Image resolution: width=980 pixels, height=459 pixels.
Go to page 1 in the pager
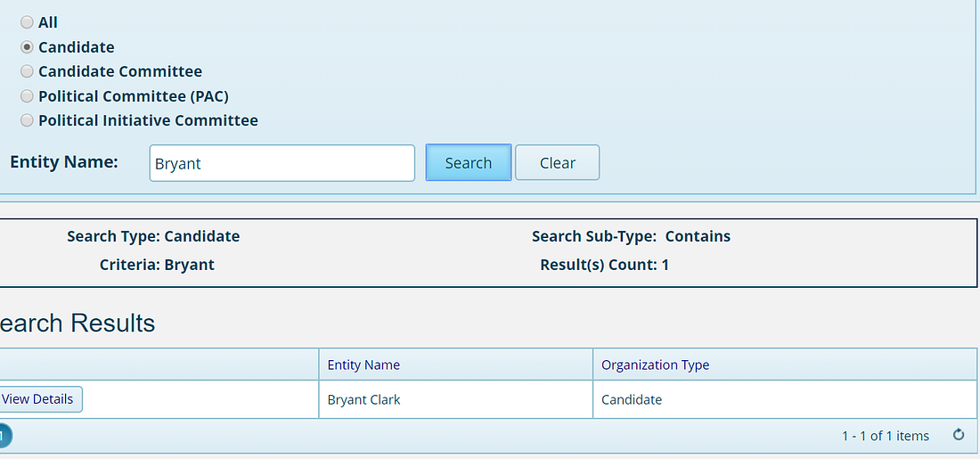point(4,435)
